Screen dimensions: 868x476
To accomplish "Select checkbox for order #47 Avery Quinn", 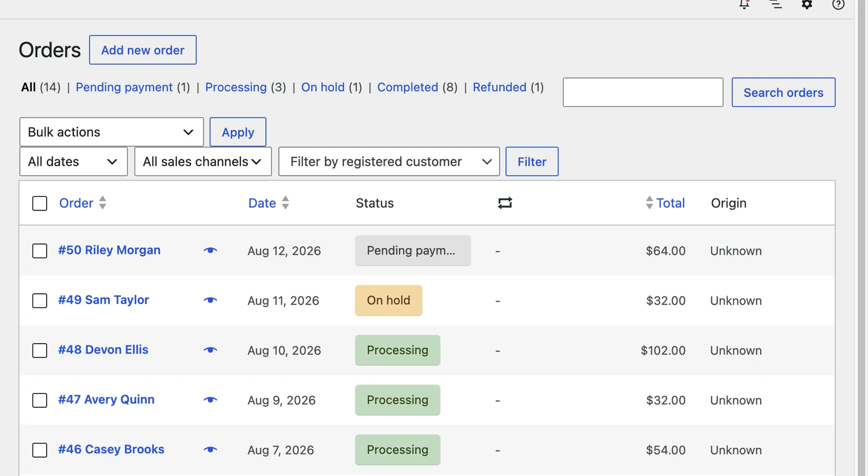I will click(x=40, y=401).
